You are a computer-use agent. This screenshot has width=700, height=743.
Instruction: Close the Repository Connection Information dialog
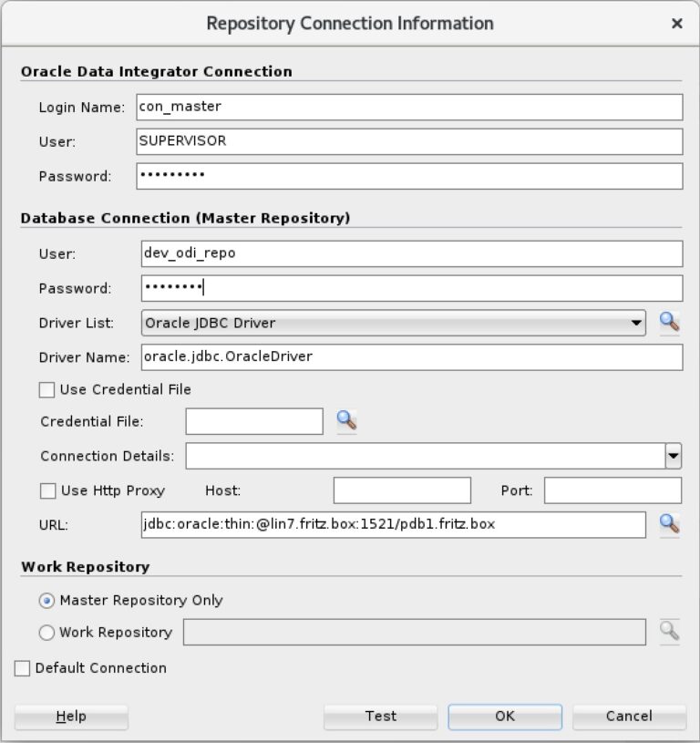pos(677,23)
